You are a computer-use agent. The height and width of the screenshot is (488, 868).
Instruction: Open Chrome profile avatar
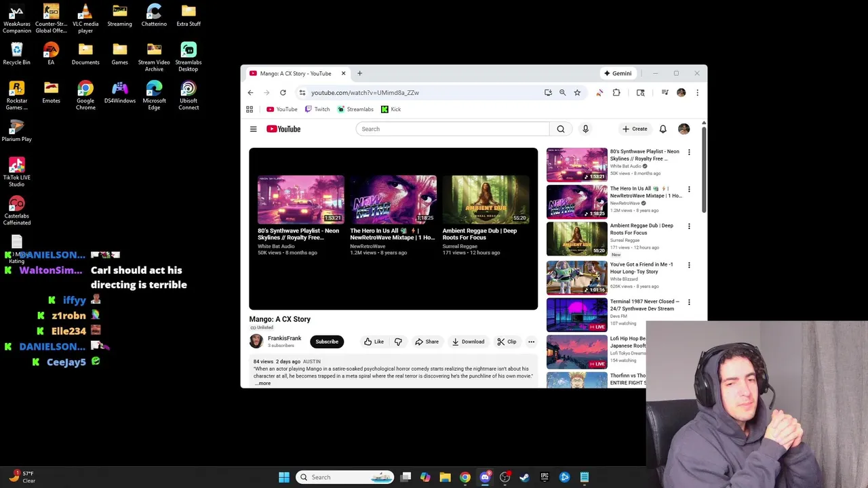coord(681,93)
